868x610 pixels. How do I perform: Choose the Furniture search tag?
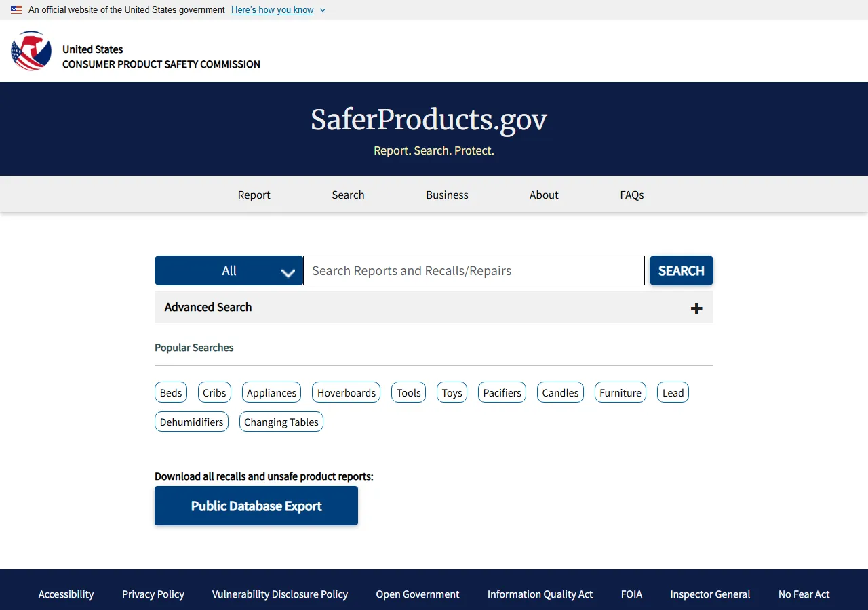pyautogui.click(x=620, y=392)
